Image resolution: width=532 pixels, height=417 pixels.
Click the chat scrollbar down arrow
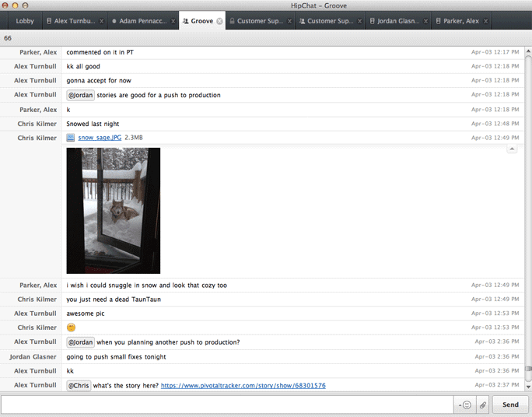point(528,387)
